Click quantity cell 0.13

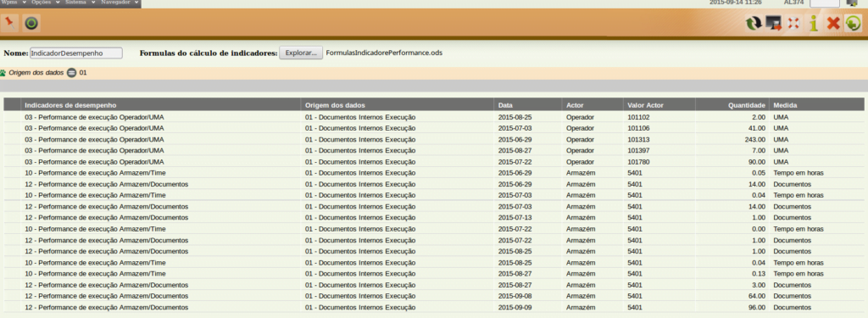point(759,274)
